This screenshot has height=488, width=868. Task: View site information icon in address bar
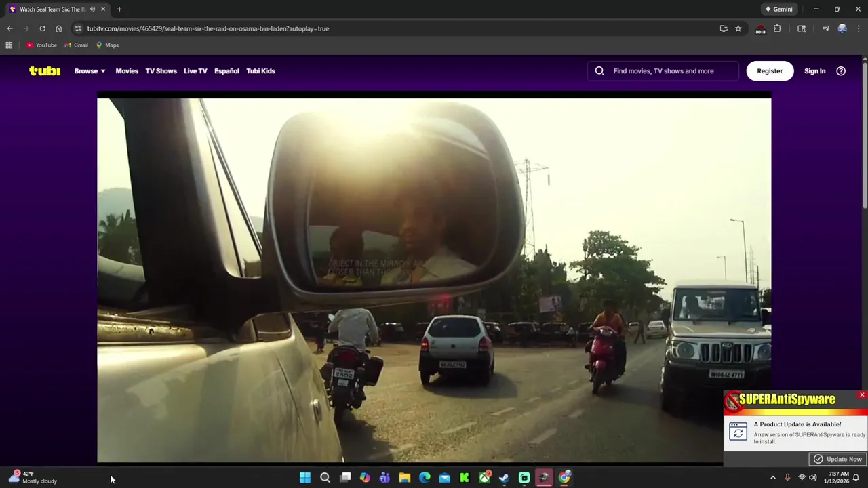(78, 28)
